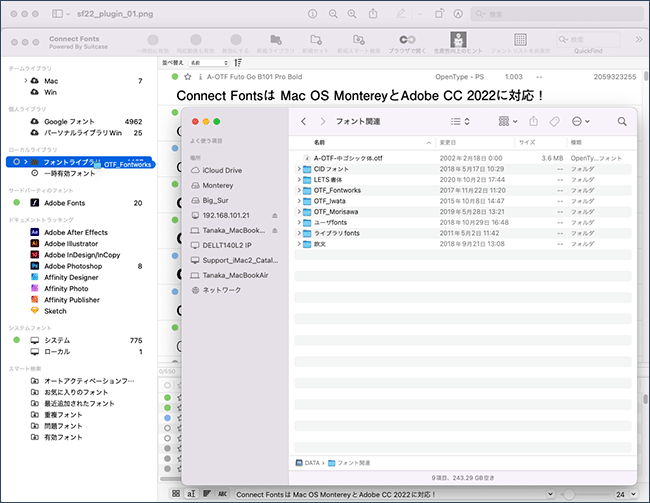Toggle activation dot for A-OTF Futo Go B101
650x503 pixels.
175,77
